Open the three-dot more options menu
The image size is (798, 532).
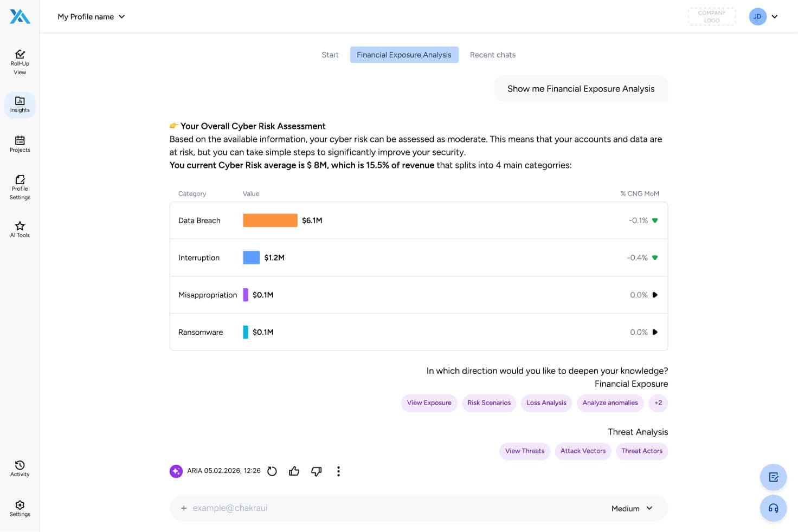point(338,471)
